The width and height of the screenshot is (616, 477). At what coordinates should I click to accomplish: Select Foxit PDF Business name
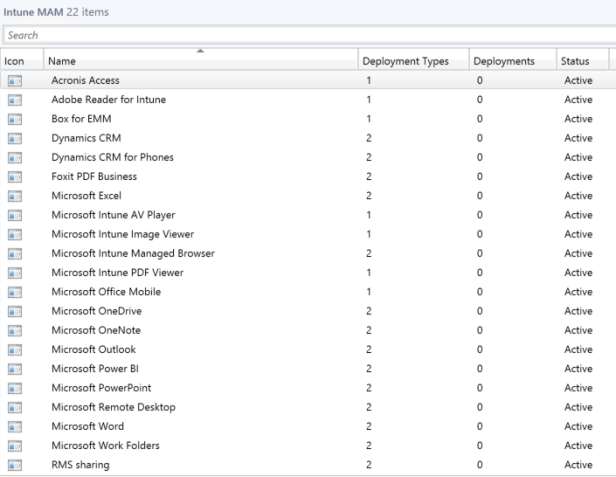[x=94, y=176]
